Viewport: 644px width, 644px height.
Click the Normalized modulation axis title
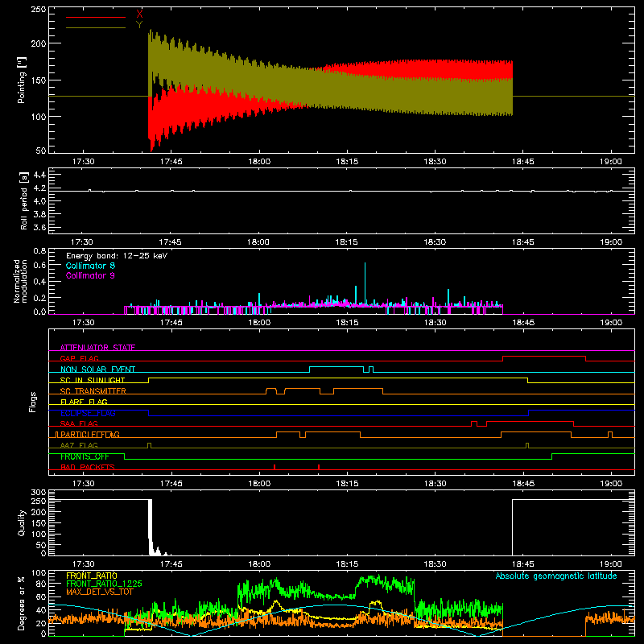tap(21, 281)
